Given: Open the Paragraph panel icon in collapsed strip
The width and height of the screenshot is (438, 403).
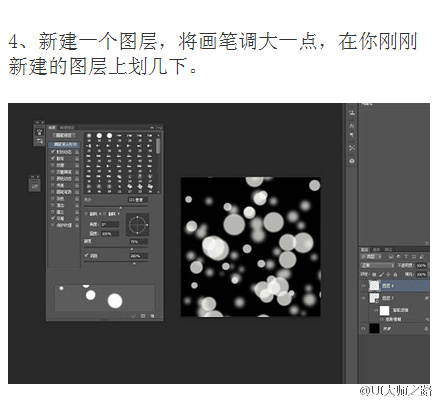Looking at the screenshot, I should pos(352,135).
